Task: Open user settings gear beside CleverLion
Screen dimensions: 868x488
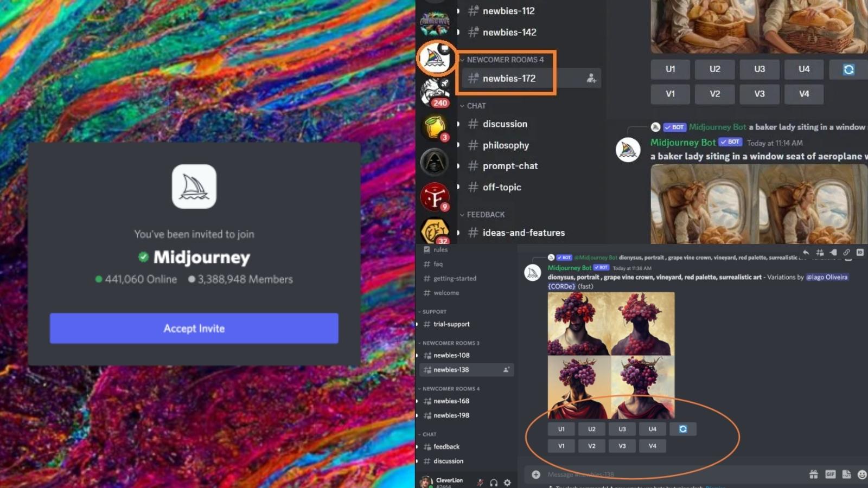Action: click(507, 482)
